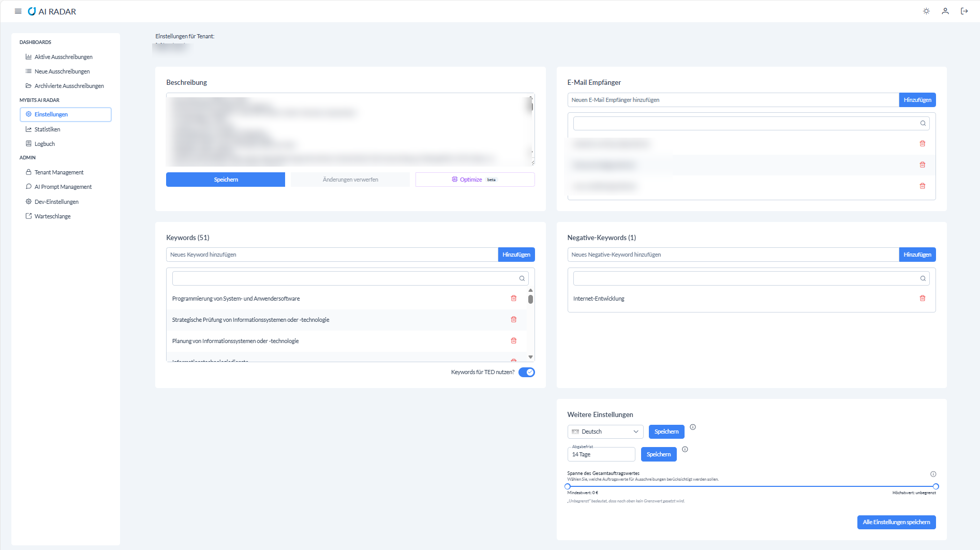The image size is (980, 550).
Task: Click keyword list scrollbar down arrow
Action: coord(530,357)
